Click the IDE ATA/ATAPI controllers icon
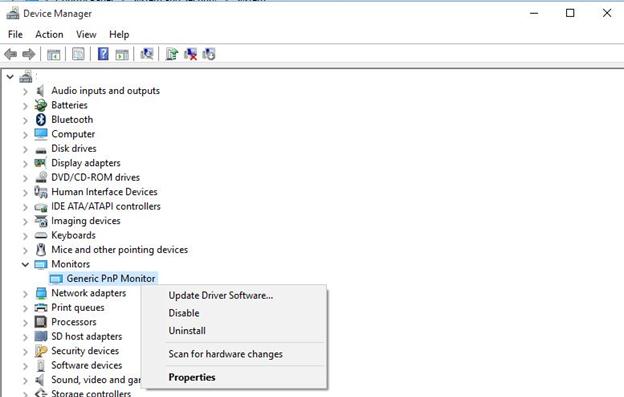Screen dimensions: 624x397 tap(41, 207)
